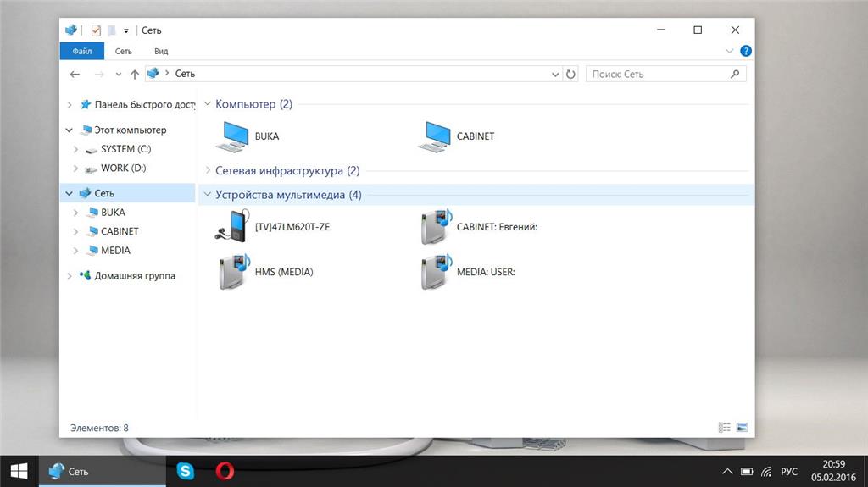Click the Wi-Fi network tray icon
The image size is (868, 487).
coord(766,472)
